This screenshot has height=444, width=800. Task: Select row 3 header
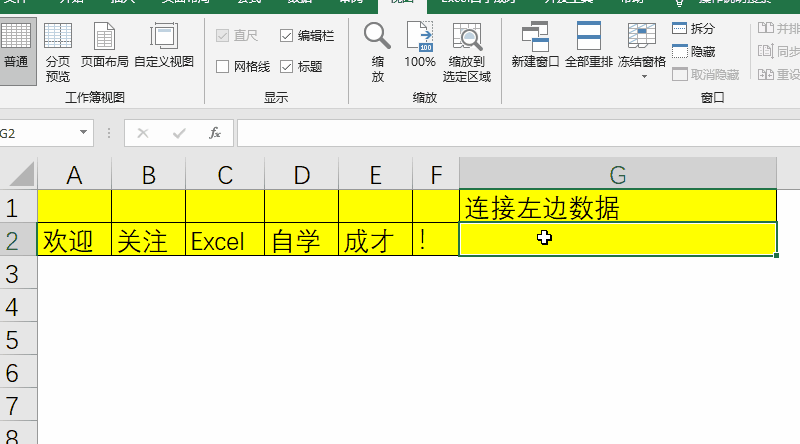18,273
